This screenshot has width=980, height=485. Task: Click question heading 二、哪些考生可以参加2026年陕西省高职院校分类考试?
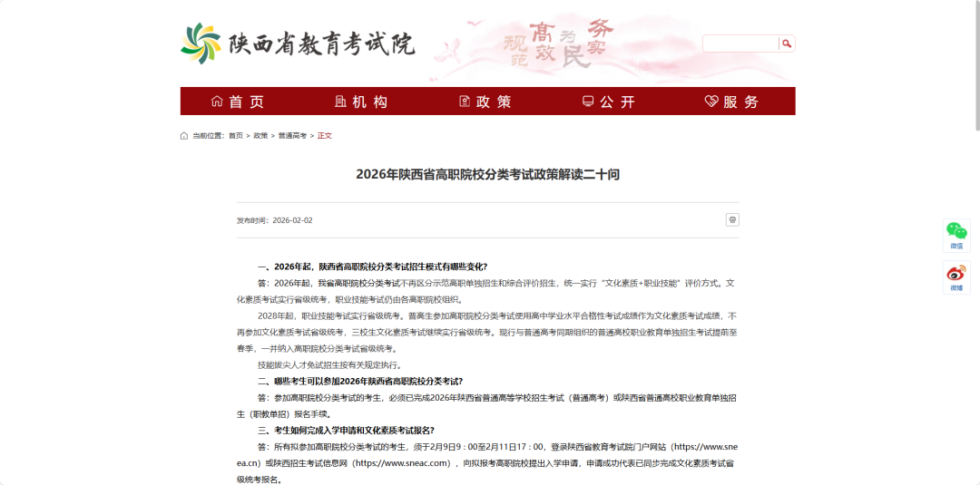360,382
